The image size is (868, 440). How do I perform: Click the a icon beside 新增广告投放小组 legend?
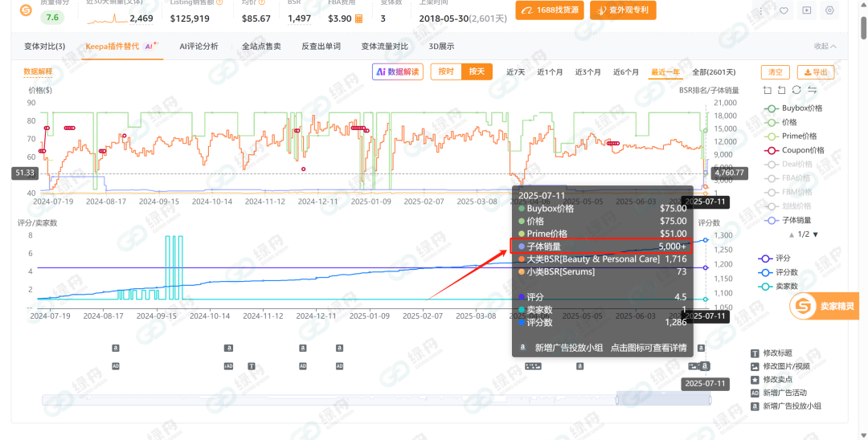(755, 406)
